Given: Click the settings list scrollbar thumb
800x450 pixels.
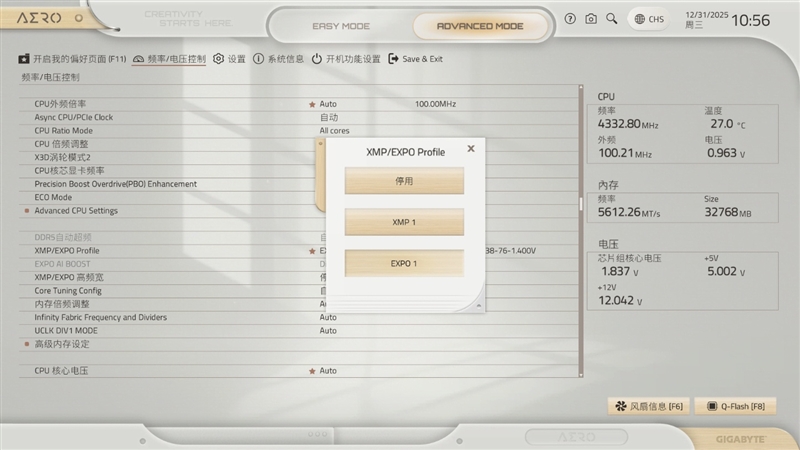Looking at the screenshot, I should pyautogui.click(x=581, y=204).
